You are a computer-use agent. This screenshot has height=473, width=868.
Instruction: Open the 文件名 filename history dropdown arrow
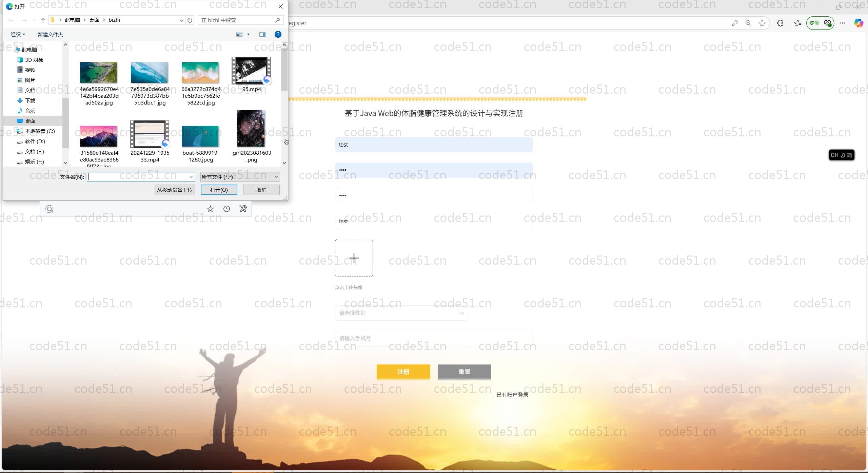click(192, 177)
